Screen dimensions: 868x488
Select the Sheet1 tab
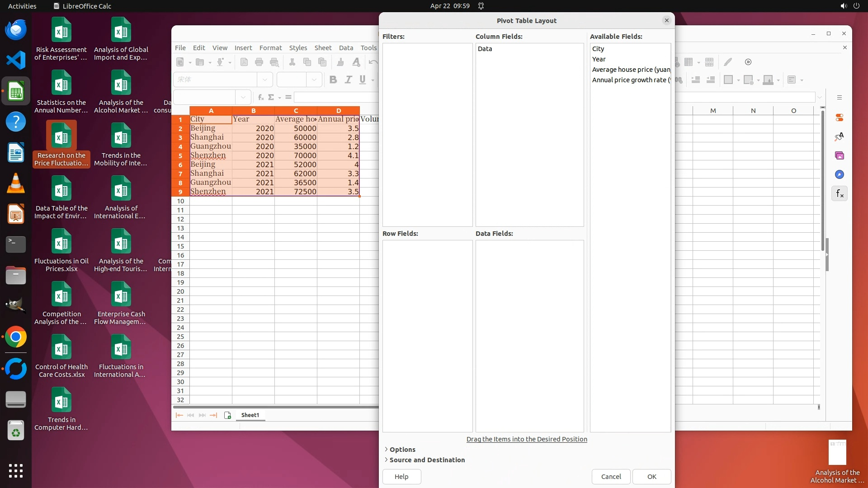[250, 415]
